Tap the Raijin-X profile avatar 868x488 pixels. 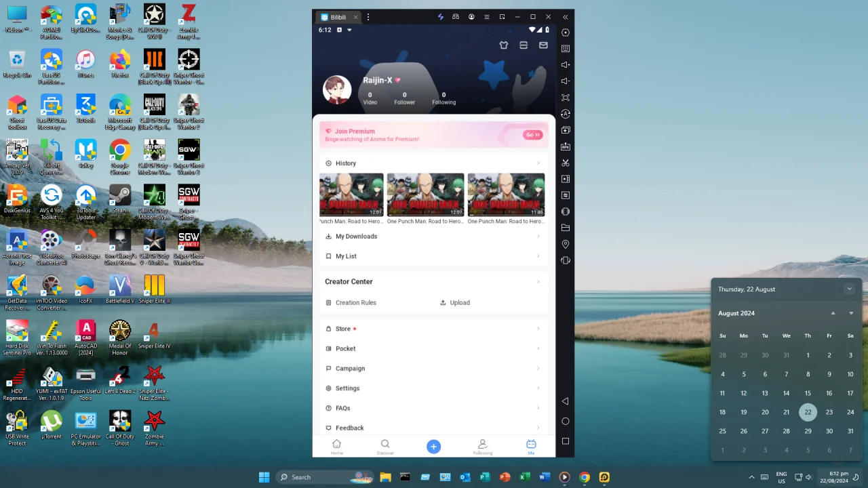pyautogui.click(x=337, y=89)
